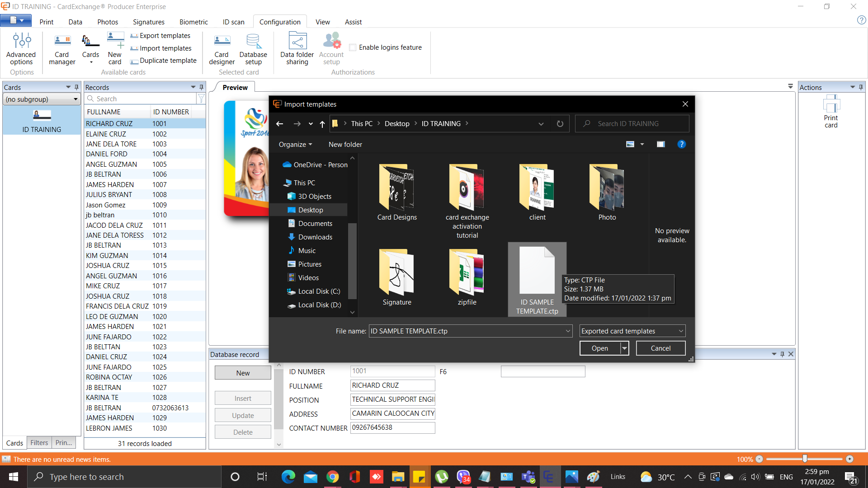Open the Organize dropdown menu
Image resolution: width=868 pixels, height=488 pixels.
click(x=295, y=145)
